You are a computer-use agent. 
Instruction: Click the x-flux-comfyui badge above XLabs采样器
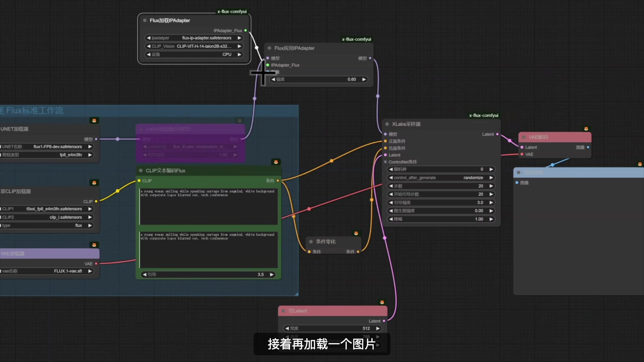click(x=484, y=115)
